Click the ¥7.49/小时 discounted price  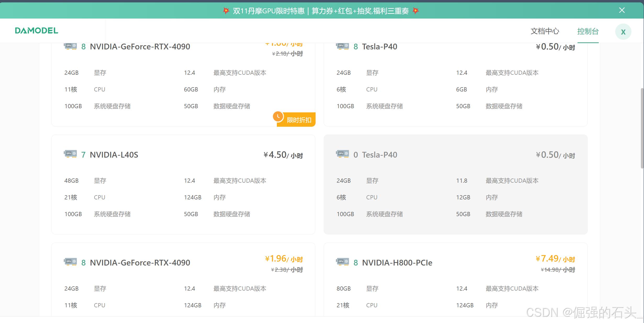555,259
